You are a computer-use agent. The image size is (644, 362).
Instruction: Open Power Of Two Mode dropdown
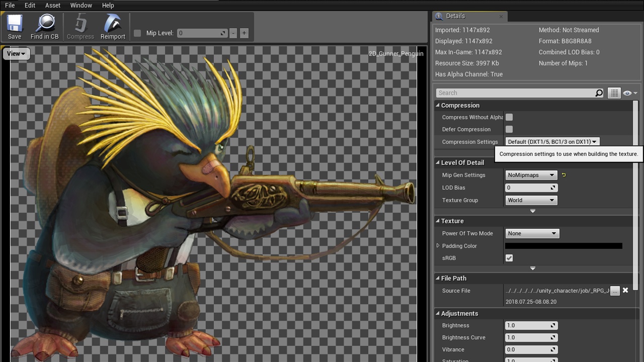pos(532,233)
